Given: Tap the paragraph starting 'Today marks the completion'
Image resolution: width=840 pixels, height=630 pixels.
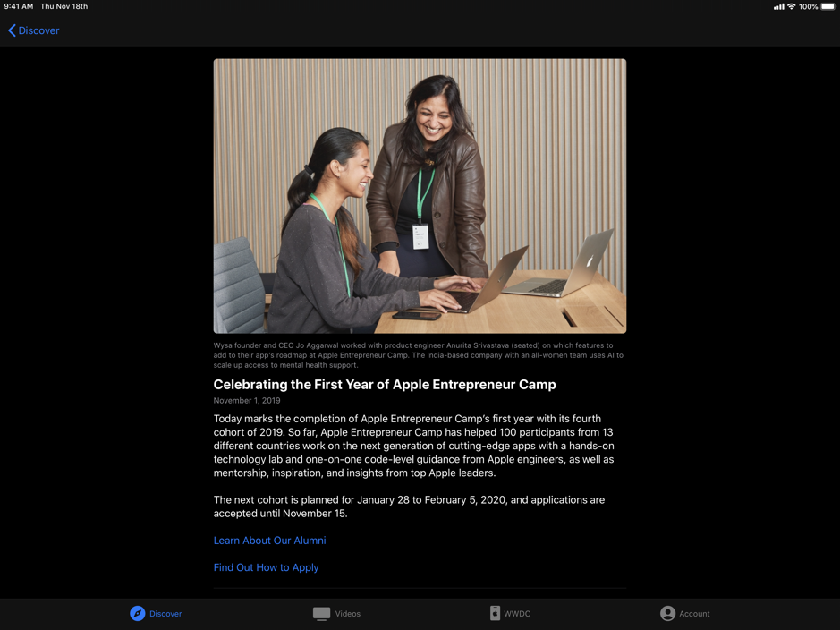Looking at the screenshot, I should pos(413,446).
